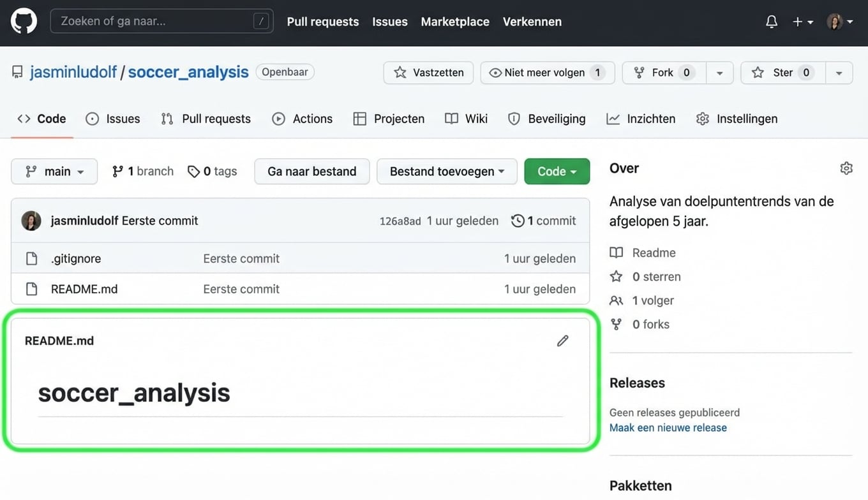Open GitHub notifications bell
The image size is (868, 500).
771,21
